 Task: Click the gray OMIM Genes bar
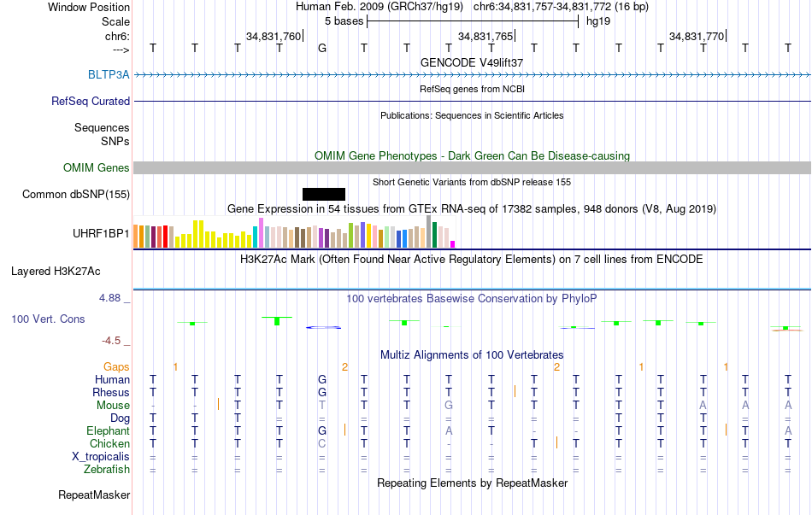point(472,167)
